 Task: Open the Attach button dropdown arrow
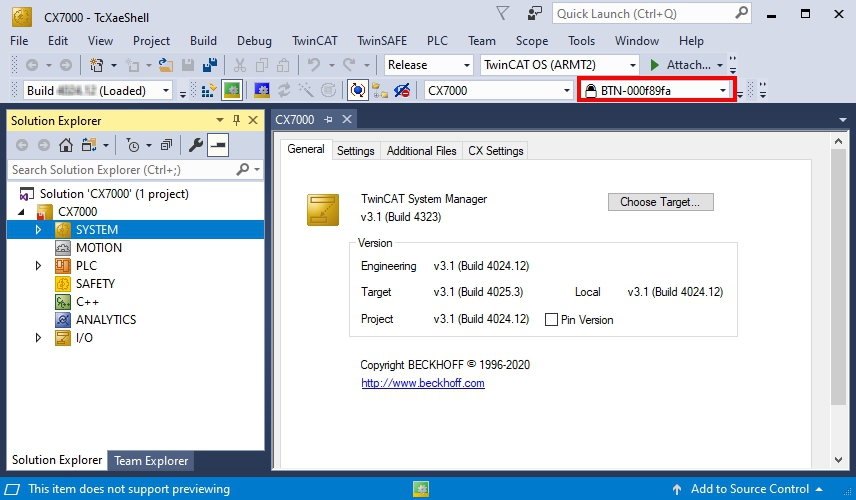(x=720, y=66)
